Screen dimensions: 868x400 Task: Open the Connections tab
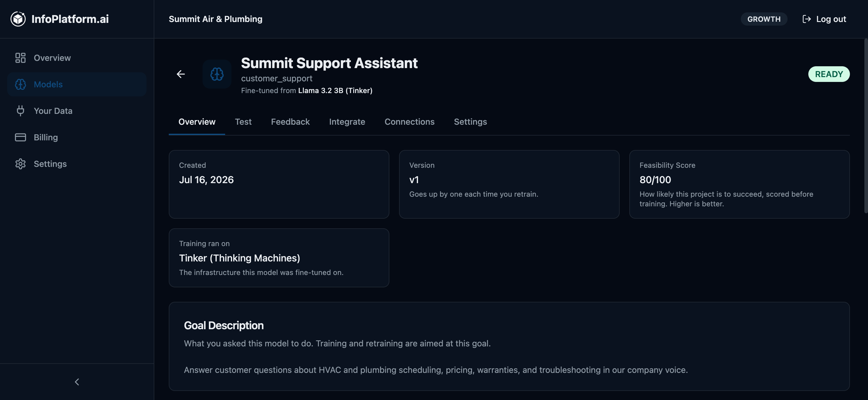click(x=409, y=122)
